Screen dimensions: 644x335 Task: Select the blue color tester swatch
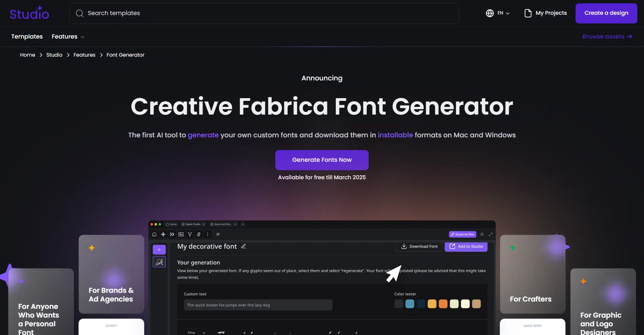[410, 304]
